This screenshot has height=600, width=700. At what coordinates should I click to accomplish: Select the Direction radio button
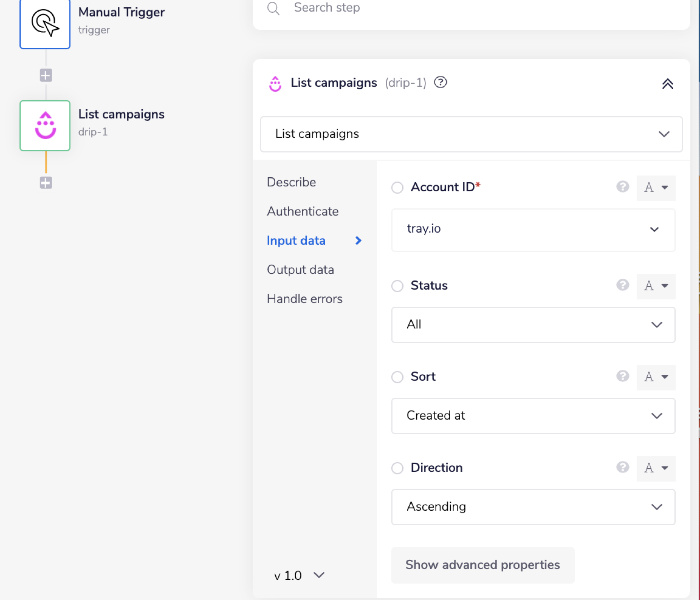[x=397, y=468]
